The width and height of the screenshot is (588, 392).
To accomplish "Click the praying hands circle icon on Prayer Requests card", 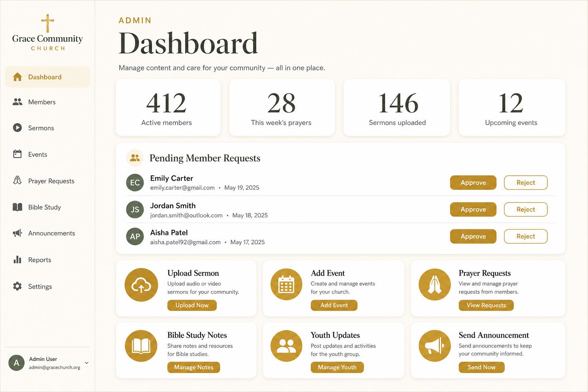I will point(434,284).
